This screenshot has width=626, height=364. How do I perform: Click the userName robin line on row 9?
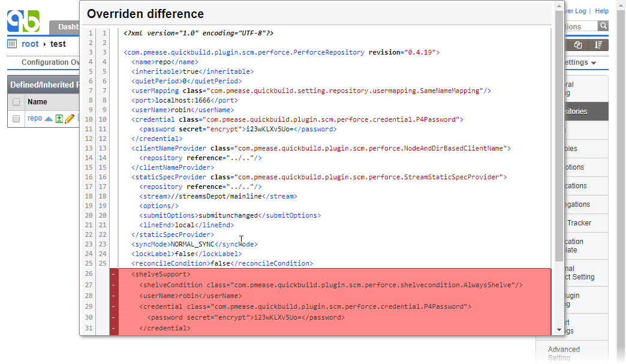pyautogui.click(x=182, y=110)
